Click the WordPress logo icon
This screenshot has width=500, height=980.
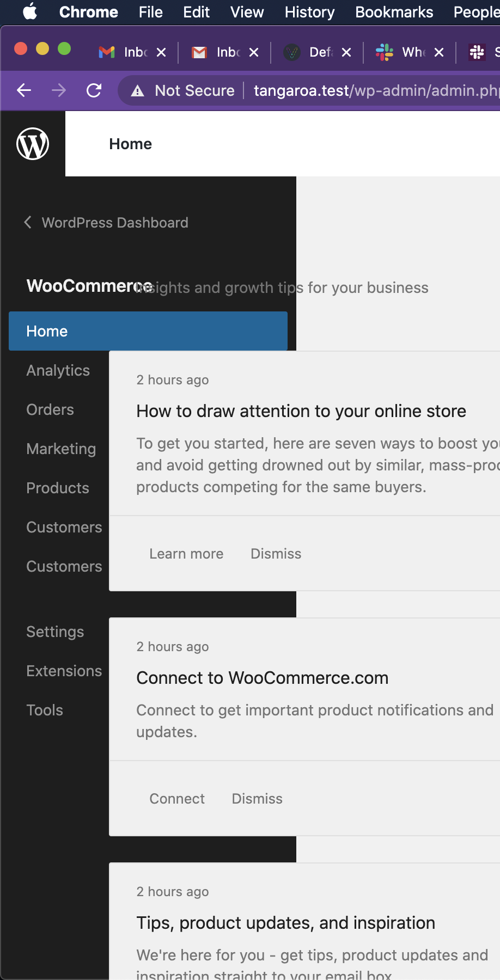pyautogui.click(x=32, y=144)
